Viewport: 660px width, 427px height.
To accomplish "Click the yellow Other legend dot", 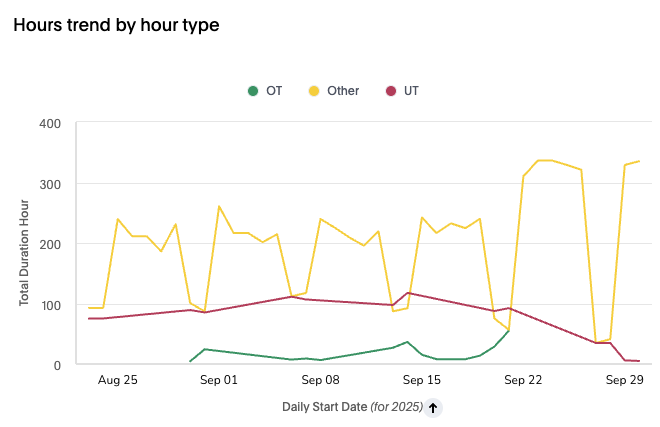I will pos(314,91).
